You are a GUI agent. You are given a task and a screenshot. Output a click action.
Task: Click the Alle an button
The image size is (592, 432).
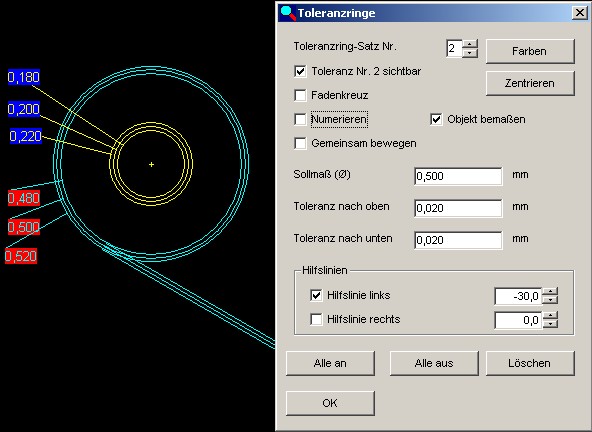point(330,363)
